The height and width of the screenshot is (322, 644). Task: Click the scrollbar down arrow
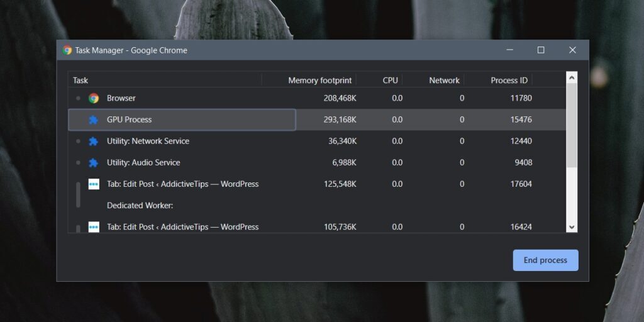(x=572, y=227)
